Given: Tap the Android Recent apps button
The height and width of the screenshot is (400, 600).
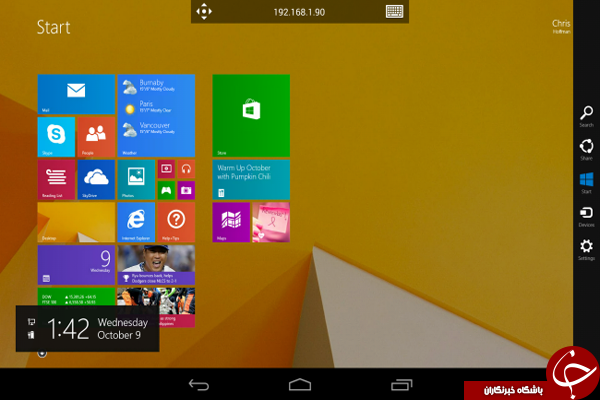Looking at the screenshot, I should click(401, 385).
